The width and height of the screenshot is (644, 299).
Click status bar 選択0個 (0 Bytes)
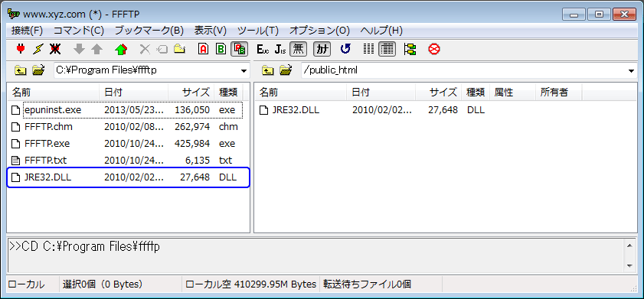[120, 284]
